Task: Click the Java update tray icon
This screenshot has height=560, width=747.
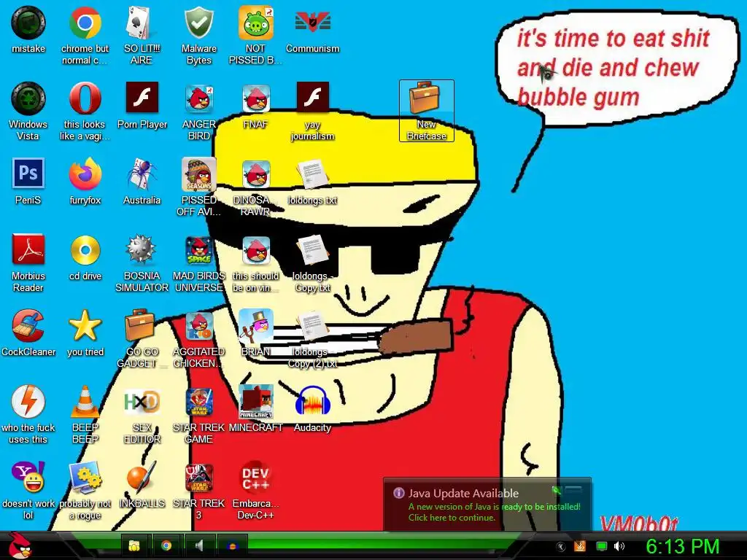Action: click(580, 546)
